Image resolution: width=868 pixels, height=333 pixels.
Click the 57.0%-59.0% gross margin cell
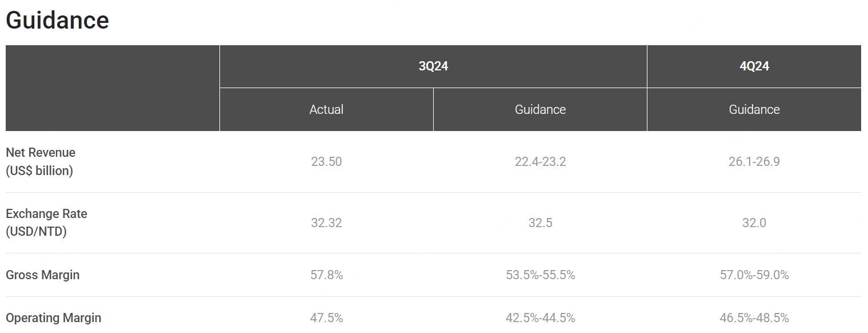pos(754,275)
